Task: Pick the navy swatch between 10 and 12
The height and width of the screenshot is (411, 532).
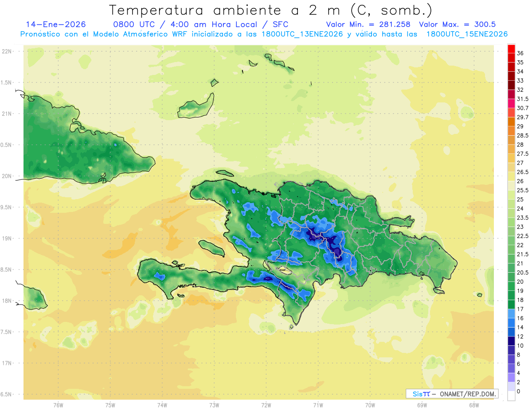Action: (x=511, y=341)
